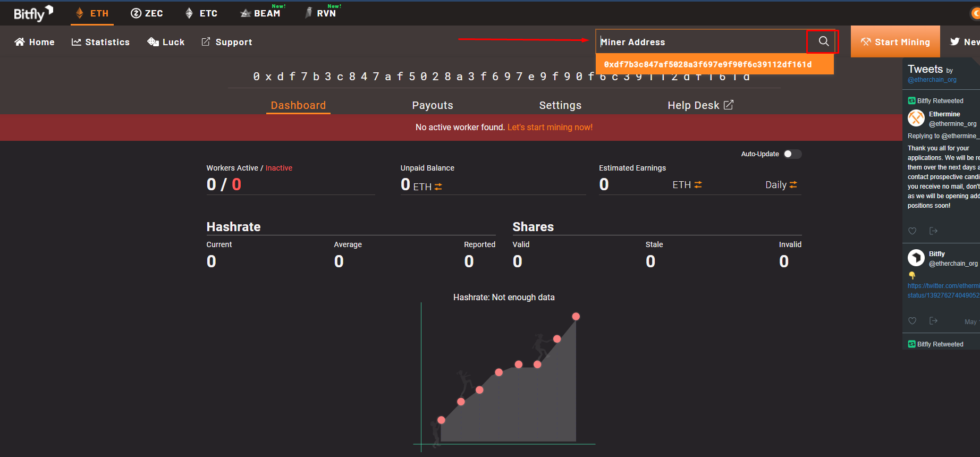Click the Support external-link icon
Image resolution: width=980 pixels, height=457 pixels.
coord(206,41)
